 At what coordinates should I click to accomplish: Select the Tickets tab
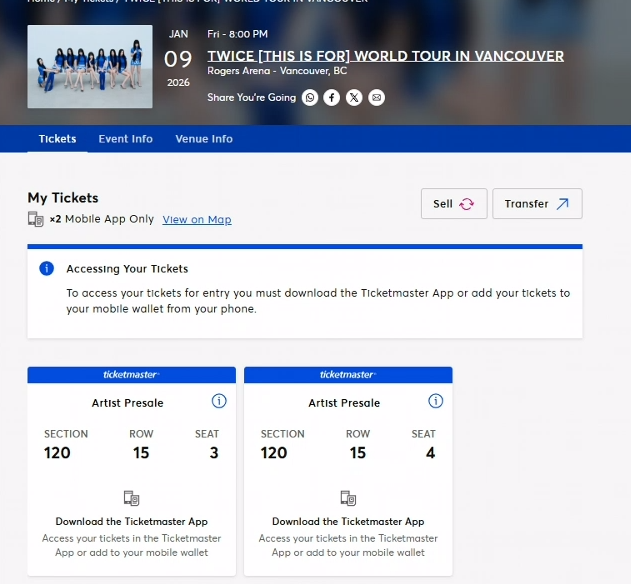(x=58, y=139)
